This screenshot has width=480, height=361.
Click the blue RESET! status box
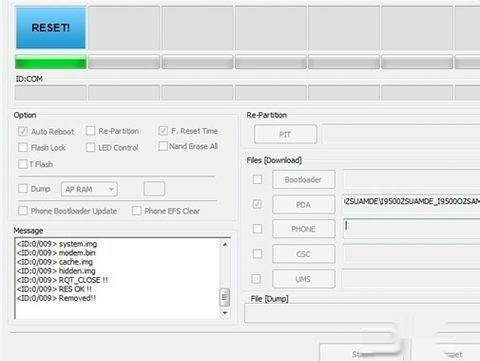[51, 28]
